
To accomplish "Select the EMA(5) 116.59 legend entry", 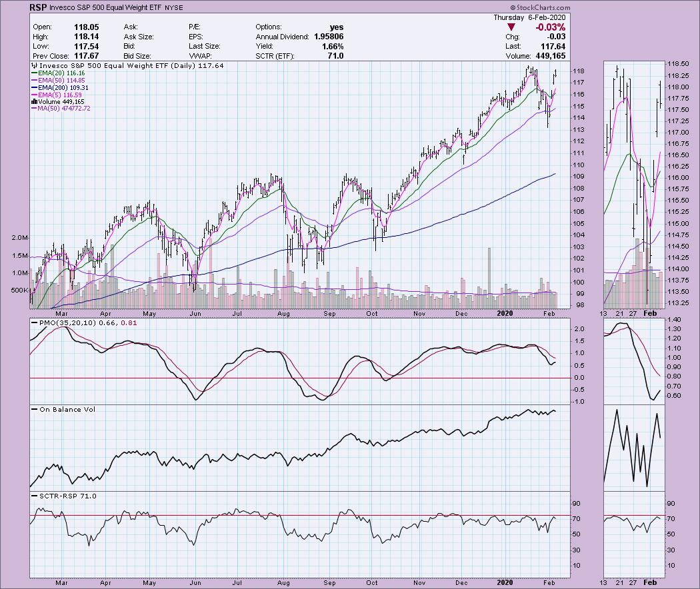I will [x=56, y=95].
